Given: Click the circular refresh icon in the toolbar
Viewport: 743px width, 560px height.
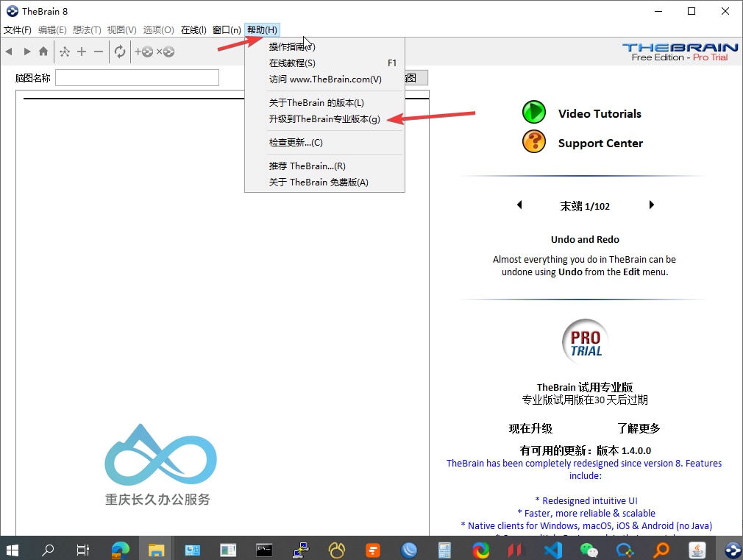Looking at the screenshot, I should [120, 52].
